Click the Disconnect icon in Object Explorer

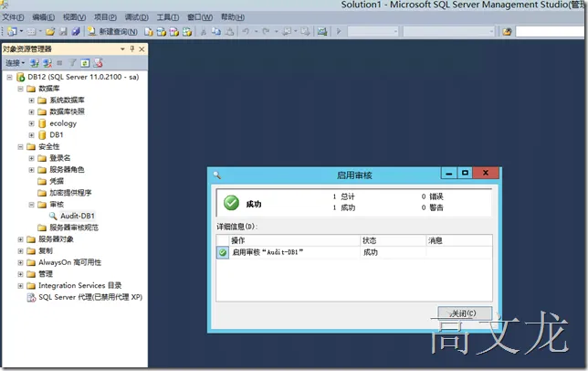tap(47, 63)
